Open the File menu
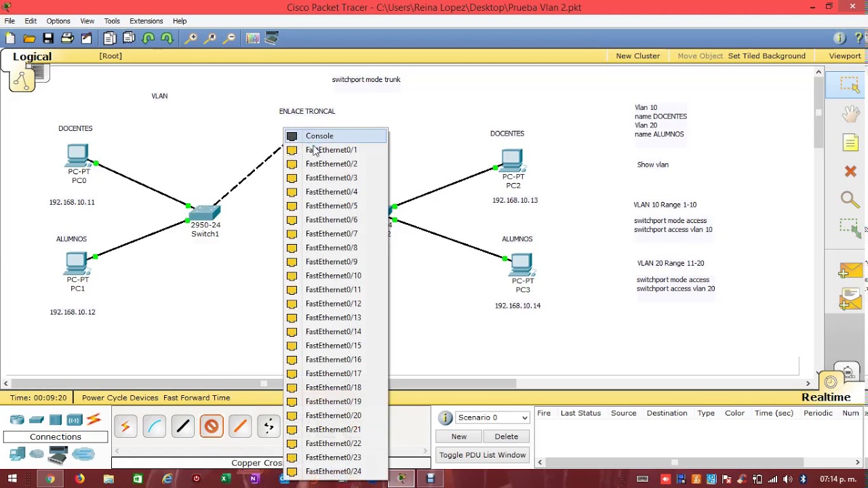868x488 pixels. tap(9, 21)
